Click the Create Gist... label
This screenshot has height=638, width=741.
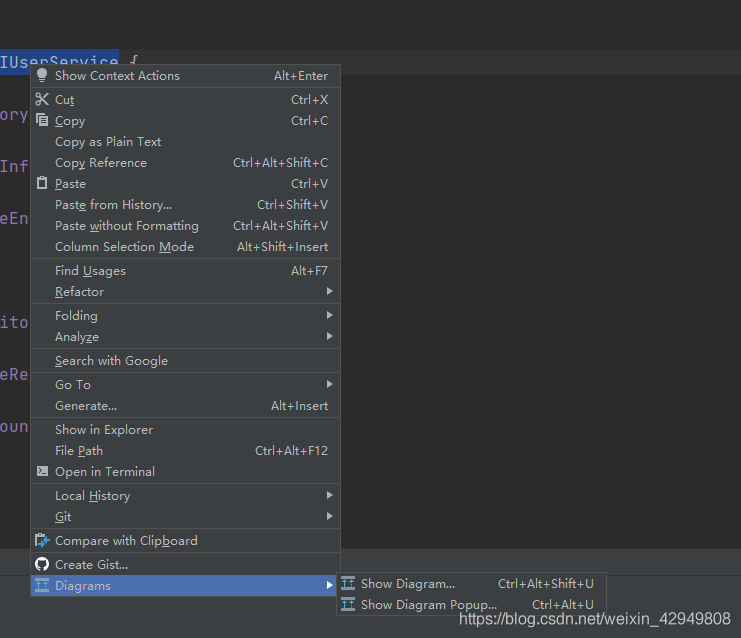pos(91,564)
